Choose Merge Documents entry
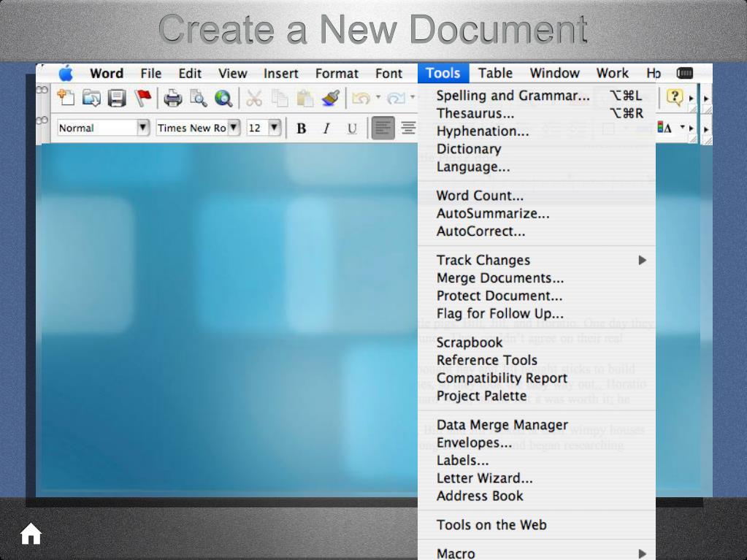747x560 pixels. coord(537,277)
